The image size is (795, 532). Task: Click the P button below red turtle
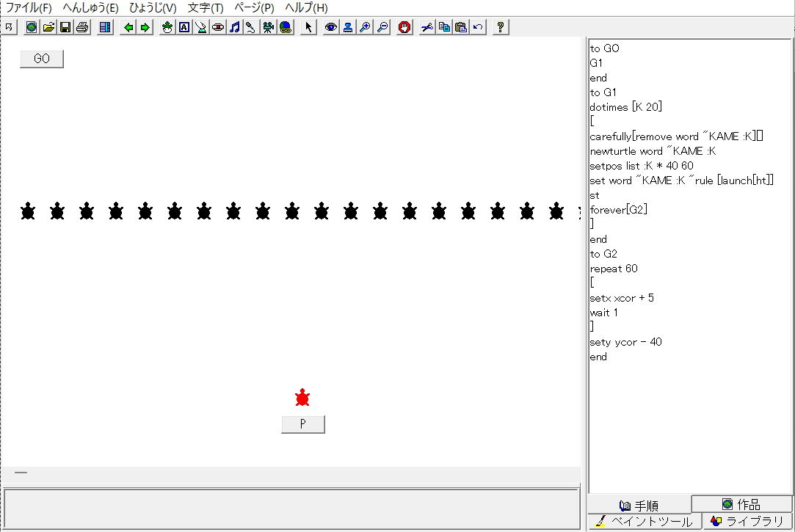pos(302,424)
